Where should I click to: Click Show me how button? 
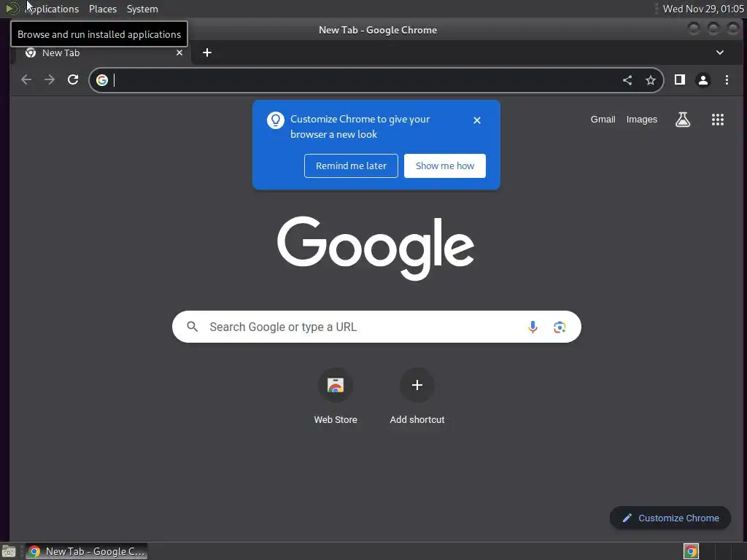(x=445, y=166)
